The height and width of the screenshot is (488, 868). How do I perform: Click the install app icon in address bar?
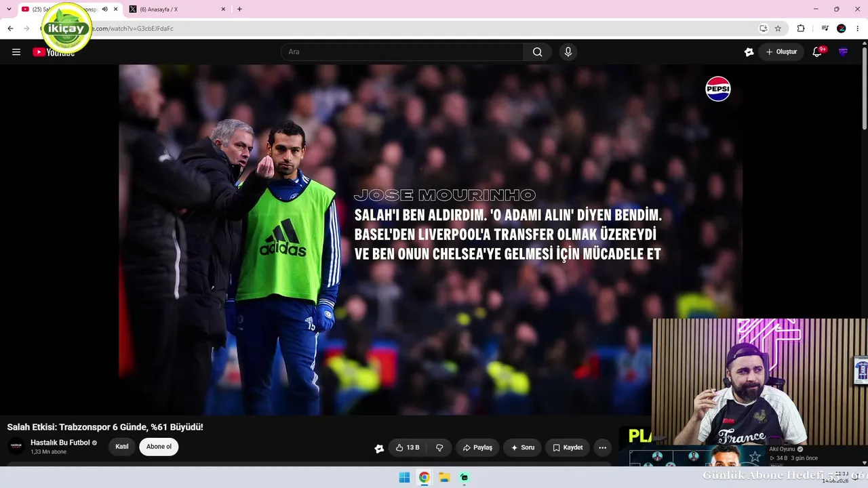pyautogui.click(x=763, y=28)
